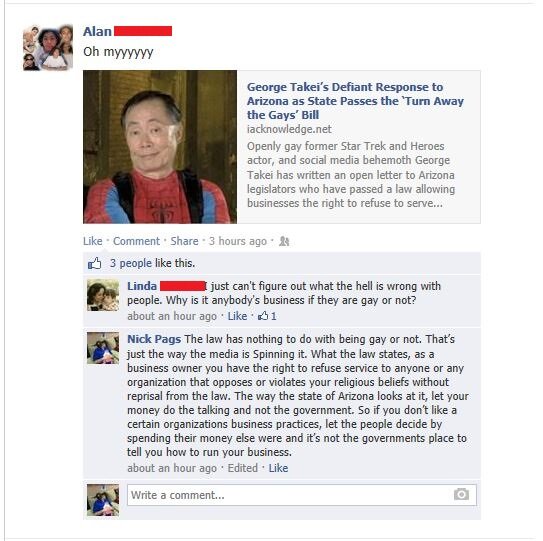Click Comment under the post

pos(136,241)
